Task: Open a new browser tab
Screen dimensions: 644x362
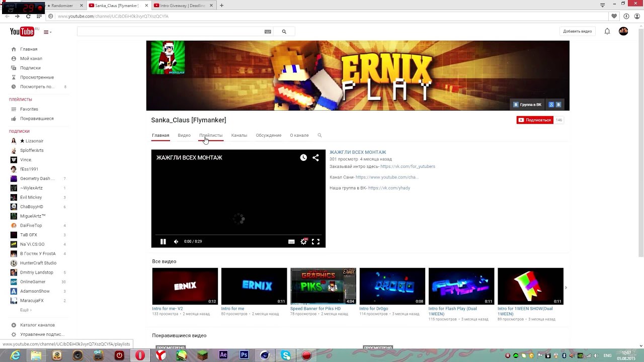Action: tap(221, 6)
